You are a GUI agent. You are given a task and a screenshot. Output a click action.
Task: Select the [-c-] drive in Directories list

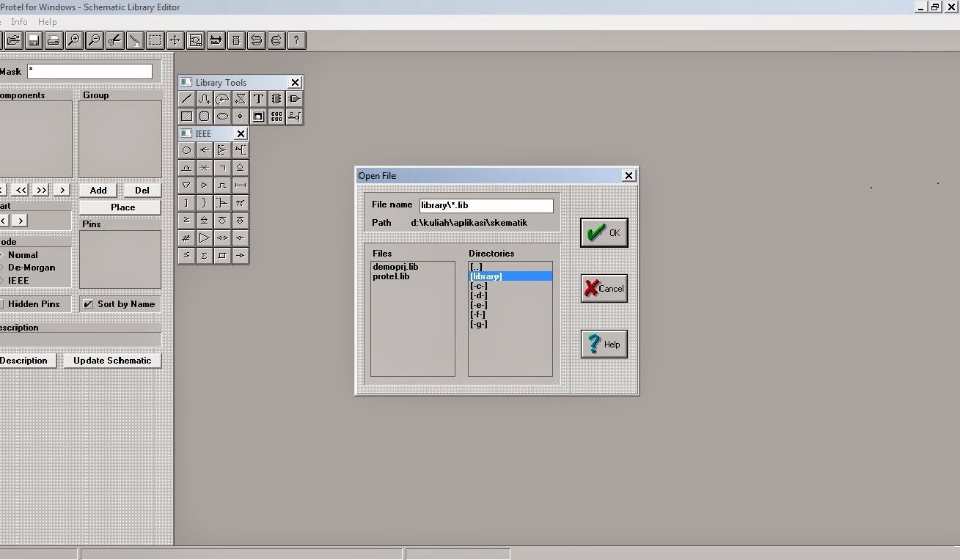(x=479, y=286)
